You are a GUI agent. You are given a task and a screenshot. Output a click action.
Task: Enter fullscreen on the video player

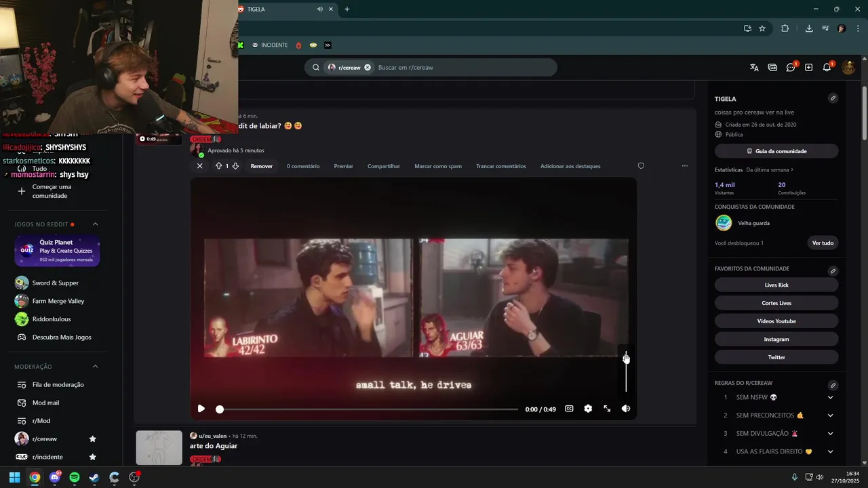(607, 409)
